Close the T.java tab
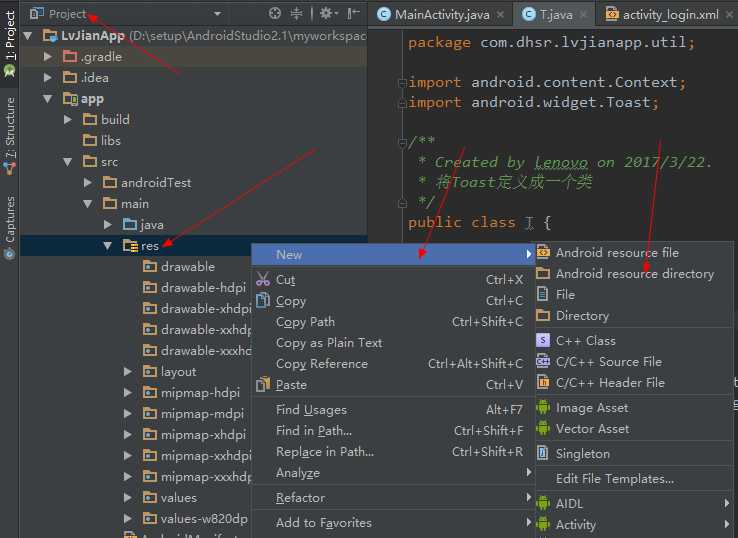The image size is (738, 538). pos(583,15)
